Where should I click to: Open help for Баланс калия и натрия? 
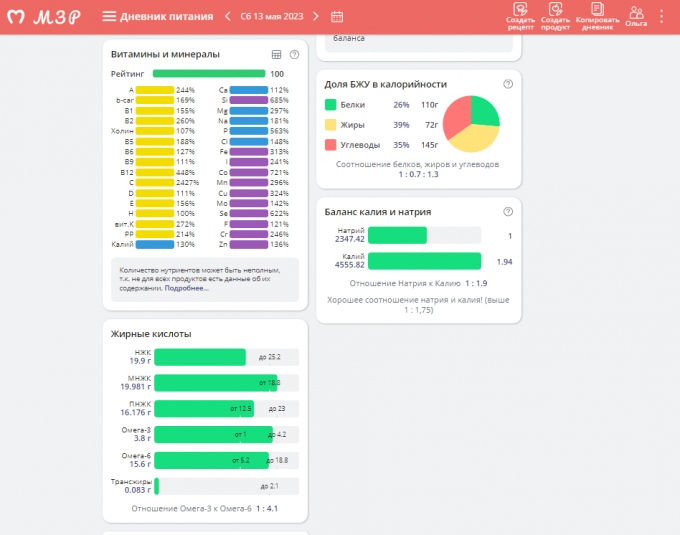click(508, 211)
